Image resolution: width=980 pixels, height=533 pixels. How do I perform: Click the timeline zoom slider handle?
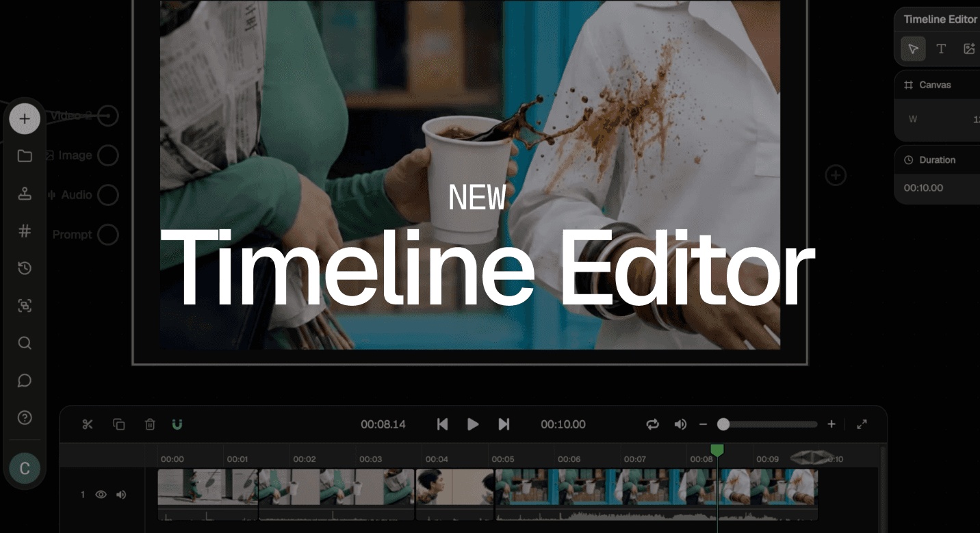tap(723, 424)
